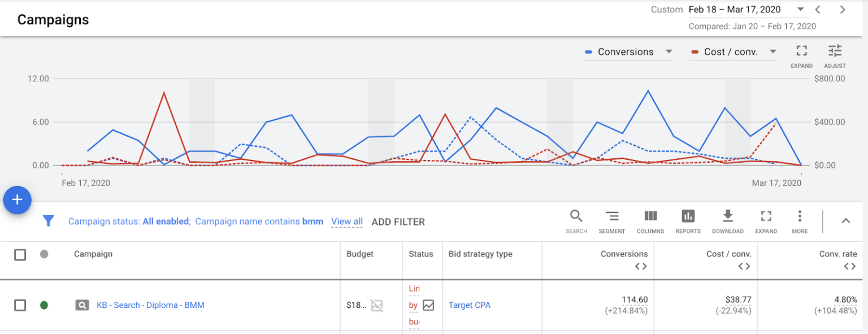Screen dimensions: 868x334
Task: Open the More options menu
Action: 800,216
